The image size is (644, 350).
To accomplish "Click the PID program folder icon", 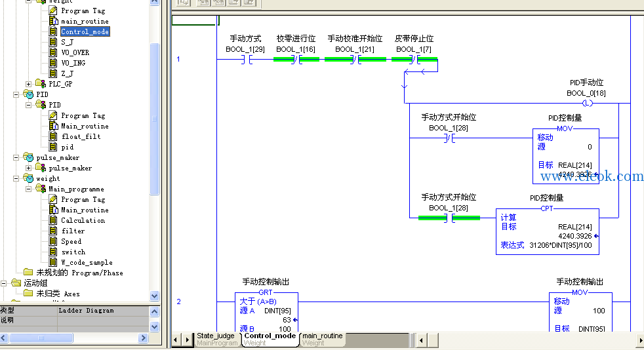I will [x=41, y=105].
